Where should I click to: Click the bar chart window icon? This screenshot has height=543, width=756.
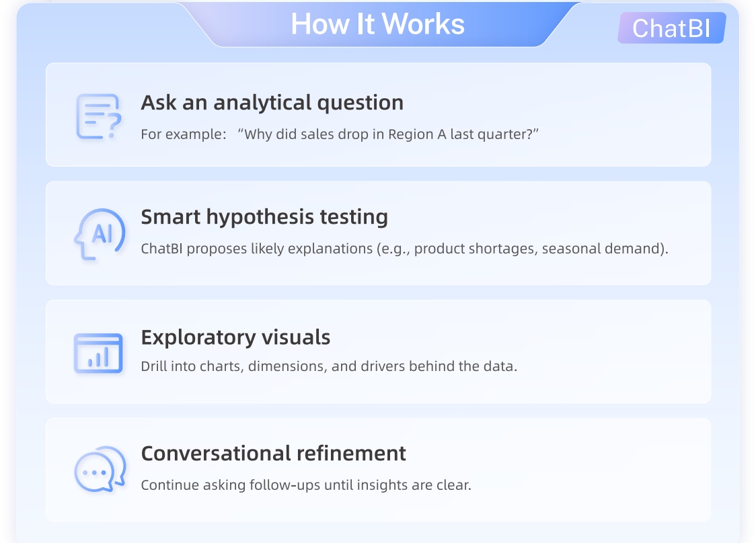[98, 353]
